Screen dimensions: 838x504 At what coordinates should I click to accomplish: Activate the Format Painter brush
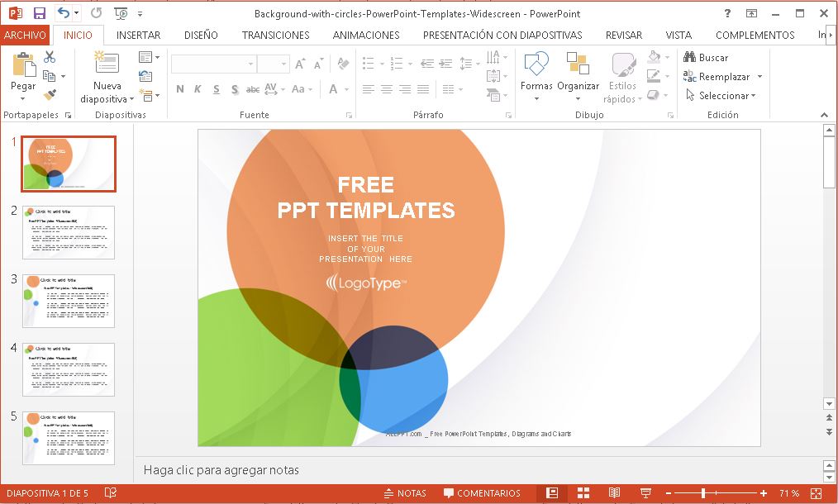(50, 94)
